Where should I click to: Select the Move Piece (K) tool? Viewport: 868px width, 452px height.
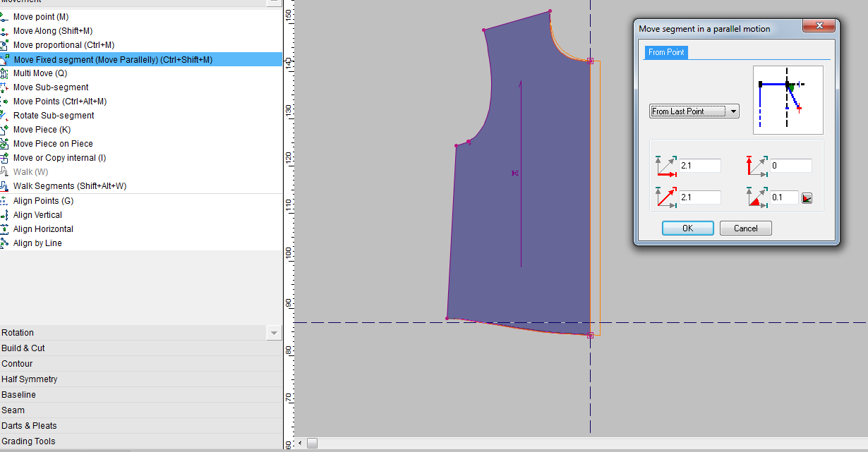(42, 130)
